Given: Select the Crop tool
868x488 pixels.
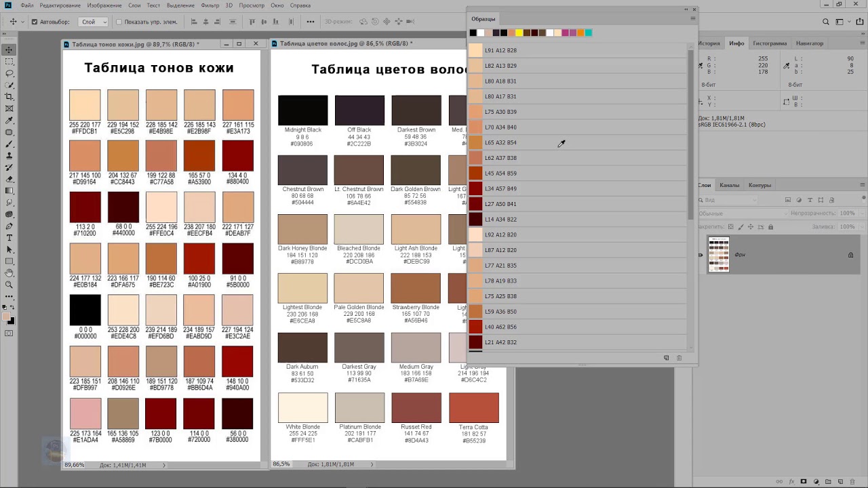Looking at the screenshot, I should 9,97.
